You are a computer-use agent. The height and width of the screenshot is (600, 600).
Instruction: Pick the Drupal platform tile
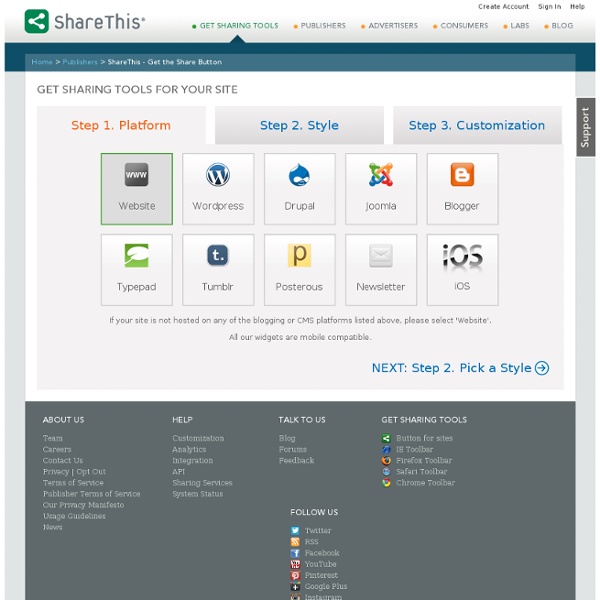tap(300, 189)
